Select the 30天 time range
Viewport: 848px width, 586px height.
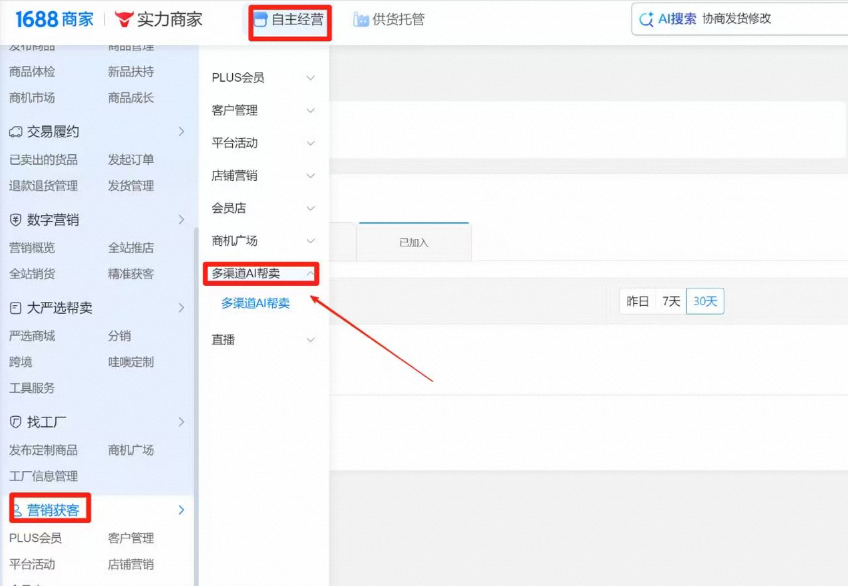coord(705,301)
